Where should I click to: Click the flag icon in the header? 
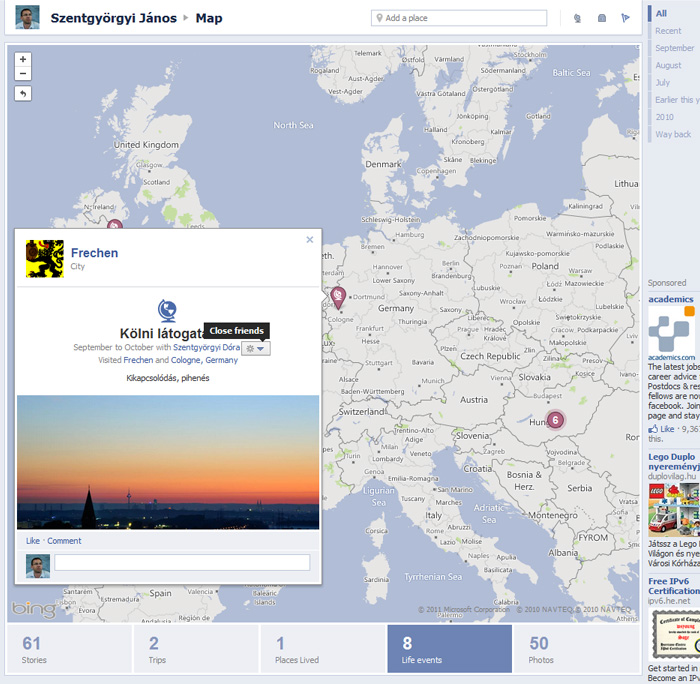[x=625, y=18]
